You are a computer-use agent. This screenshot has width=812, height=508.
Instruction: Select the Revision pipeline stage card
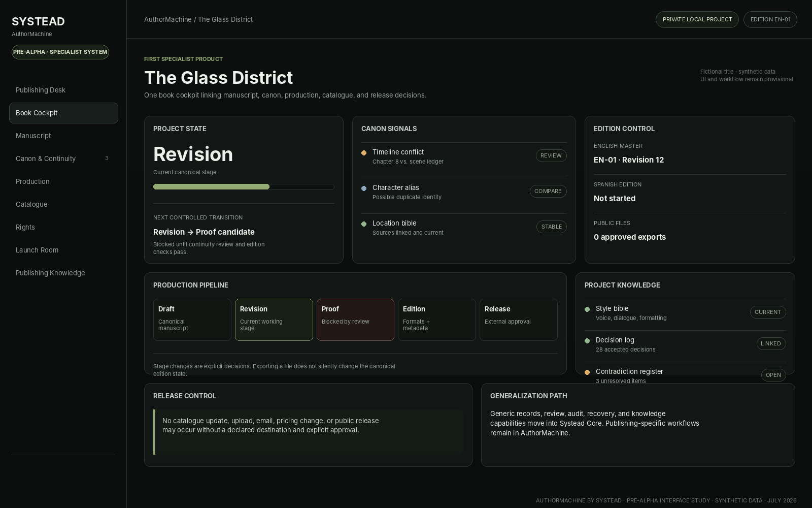click(x=274, y=320)
